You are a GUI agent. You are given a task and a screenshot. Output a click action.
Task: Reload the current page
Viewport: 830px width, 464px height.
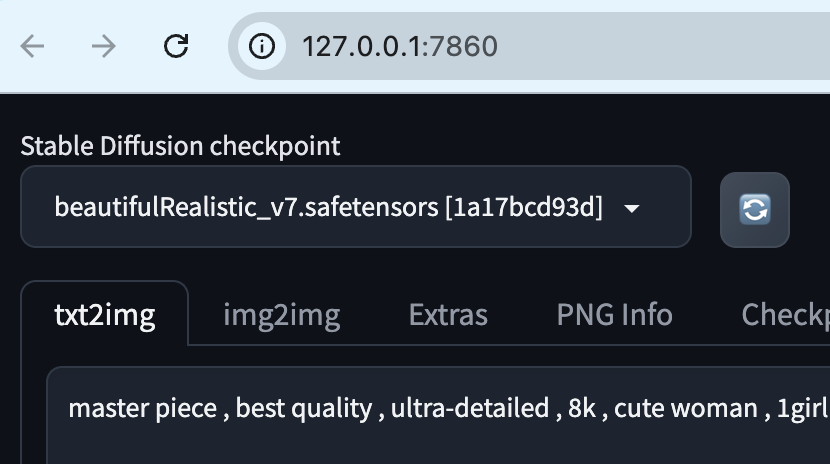pos(176,46)
